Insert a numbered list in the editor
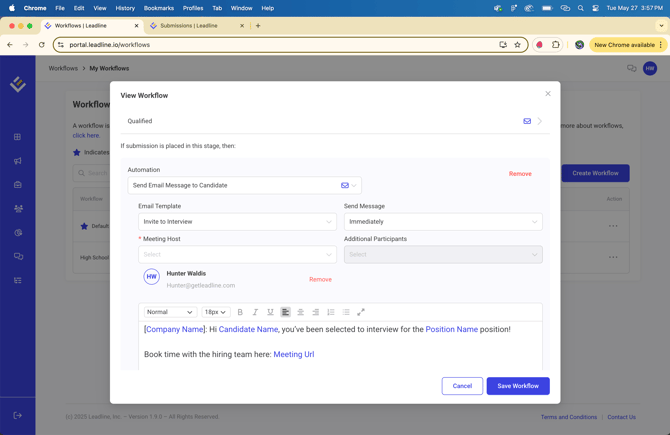This screenshot has width=670, height=435. (331, 312)
